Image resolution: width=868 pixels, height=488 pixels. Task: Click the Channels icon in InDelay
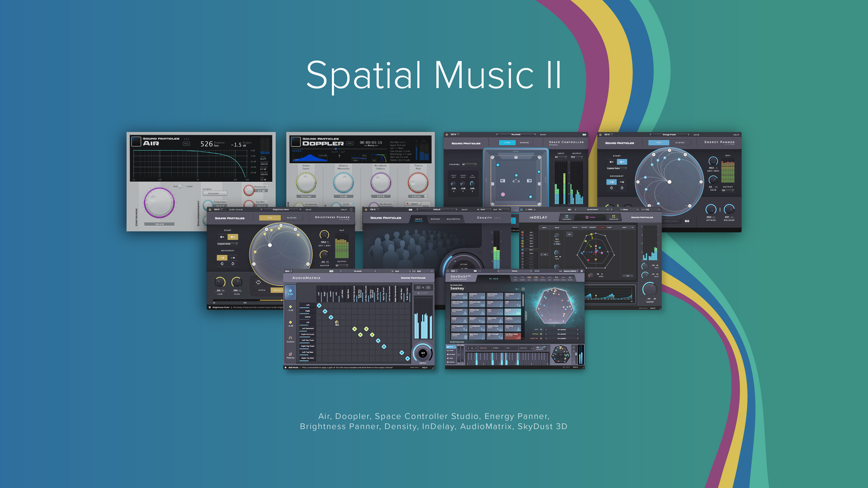(566, 217)
